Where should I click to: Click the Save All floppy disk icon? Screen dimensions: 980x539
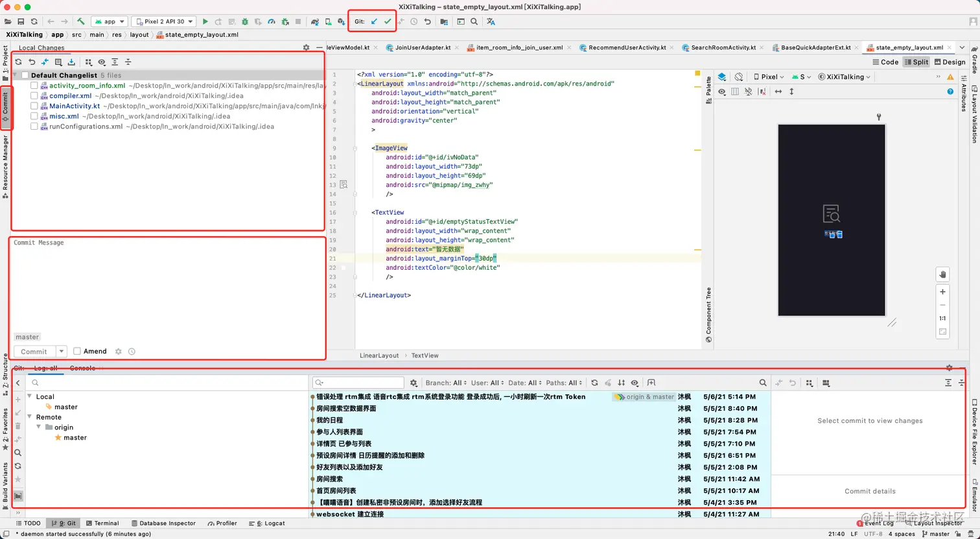pos(21,21)
